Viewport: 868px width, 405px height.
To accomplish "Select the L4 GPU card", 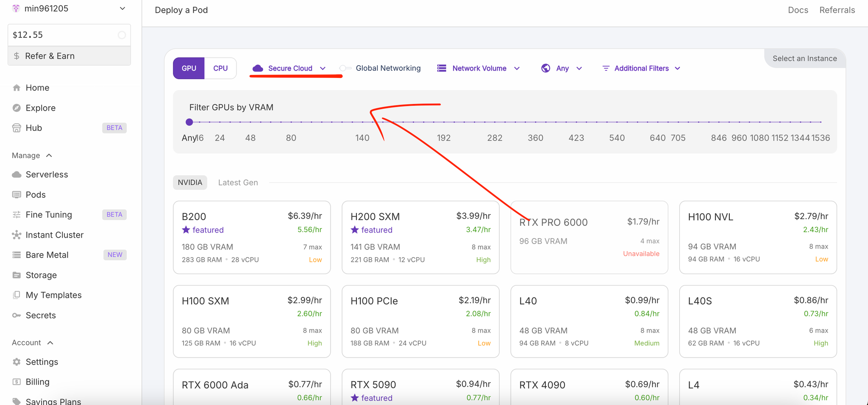I will [758, 387].
